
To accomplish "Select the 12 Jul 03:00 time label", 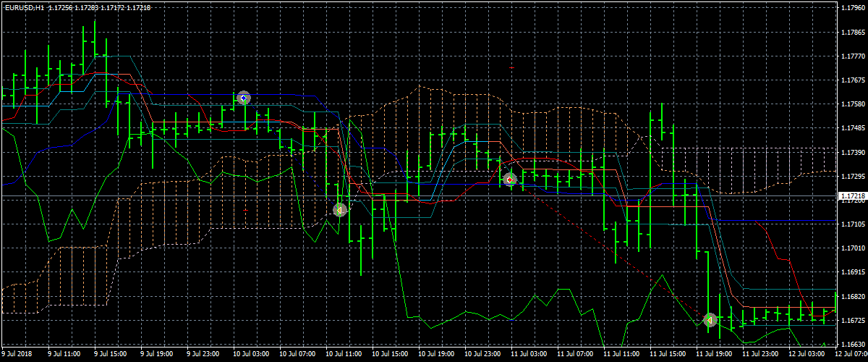I will click(x=807, y=355).
